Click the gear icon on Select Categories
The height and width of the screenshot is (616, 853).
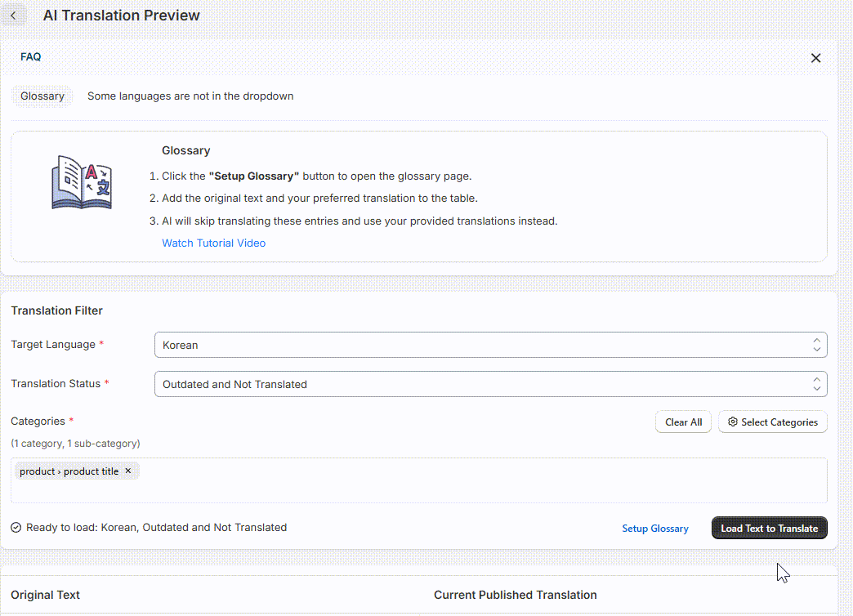(x=733, y=422)
